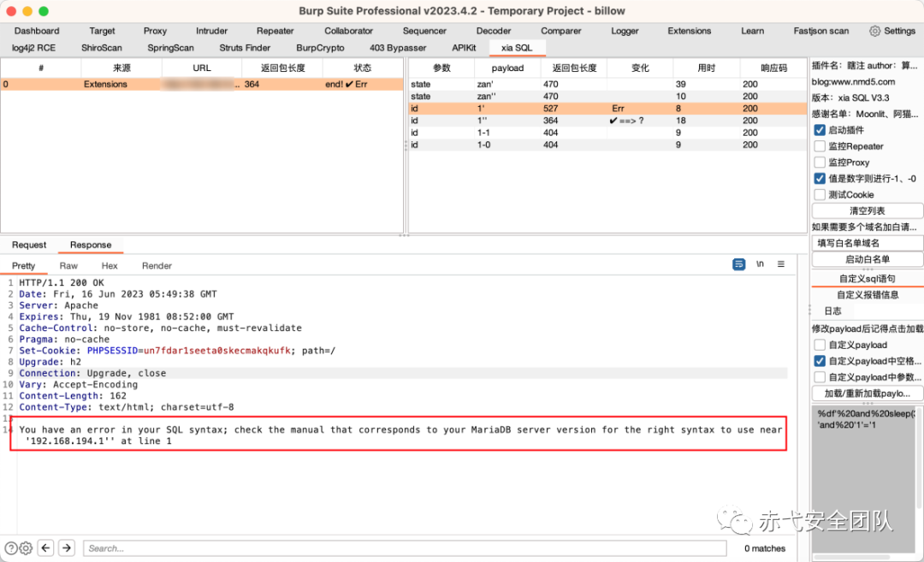Screen dimensions: 924x562
Task: Switch to the Intruder tab
Action: pyautogui.click(x=211, y=31)
